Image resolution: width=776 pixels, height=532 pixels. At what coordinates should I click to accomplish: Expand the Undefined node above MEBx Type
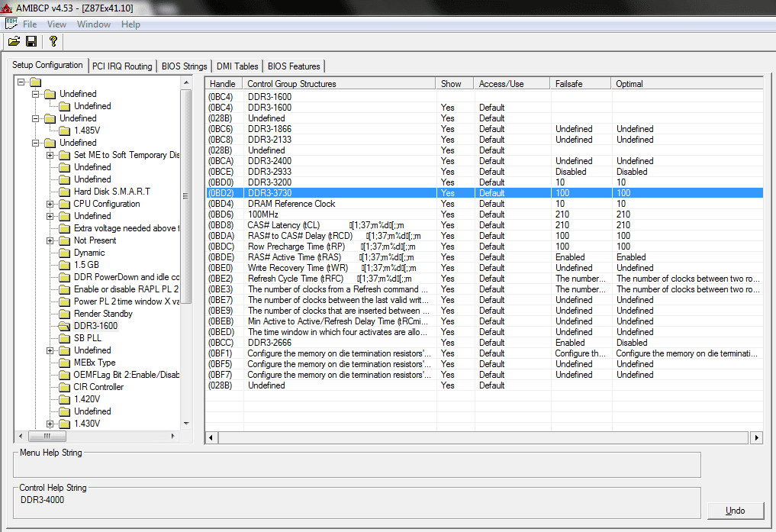[50, 350]
